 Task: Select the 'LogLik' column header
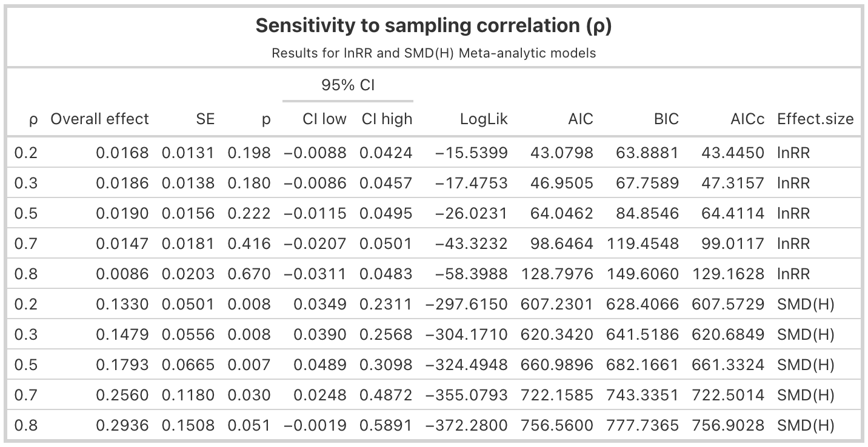(x=483, y=119)
